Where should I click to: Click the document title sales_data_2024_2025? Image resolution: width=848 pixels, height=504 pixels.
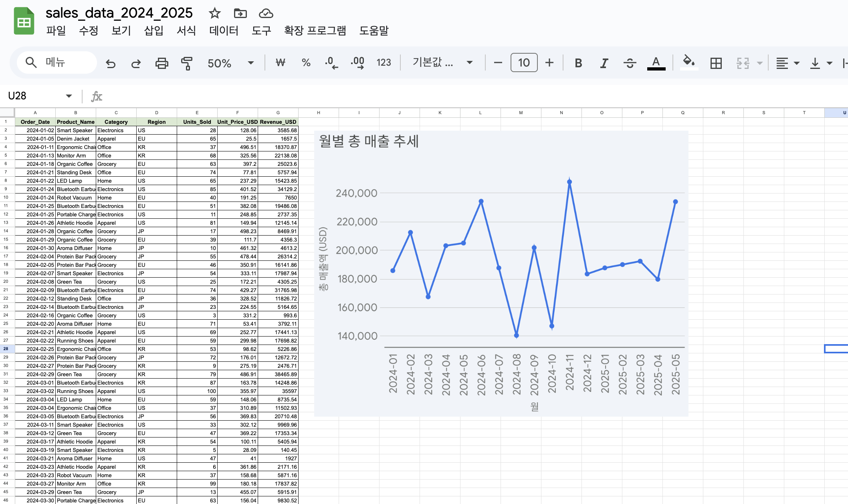point(119,13)
